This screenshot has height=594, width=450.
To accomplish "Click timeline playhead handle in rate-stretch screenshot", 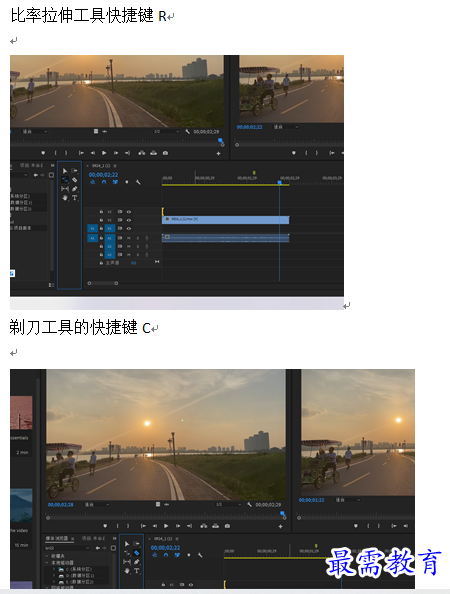I will [280, 183].
